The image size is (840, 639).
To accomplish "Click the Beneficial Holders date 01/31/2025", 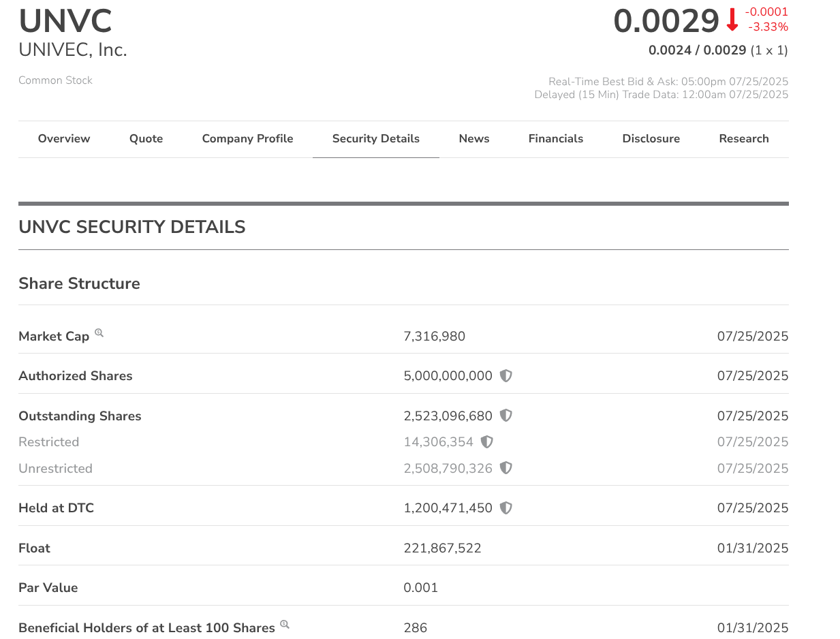I will pos(753,628).
